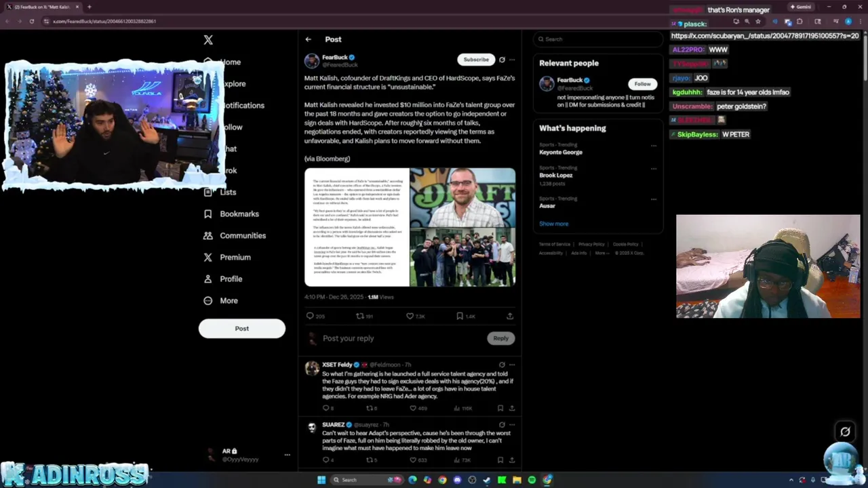Open account menu dots beside AR

287,455
